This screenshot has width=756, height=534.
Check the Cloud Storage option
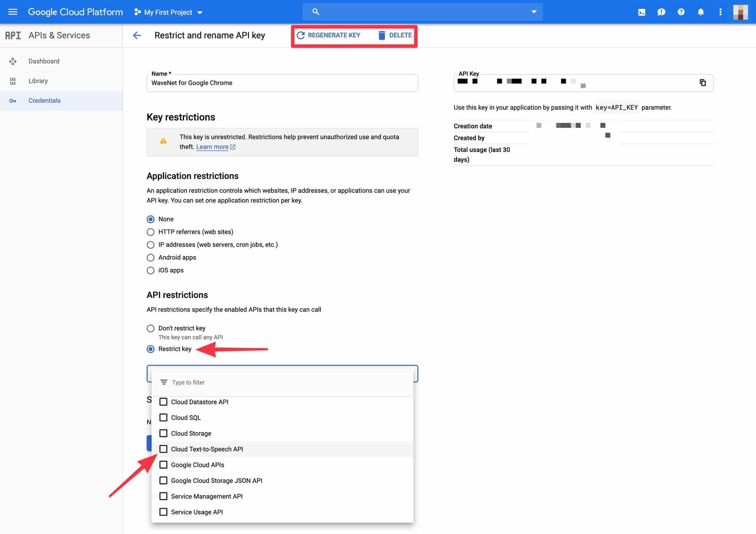click(x=163, y=433)
